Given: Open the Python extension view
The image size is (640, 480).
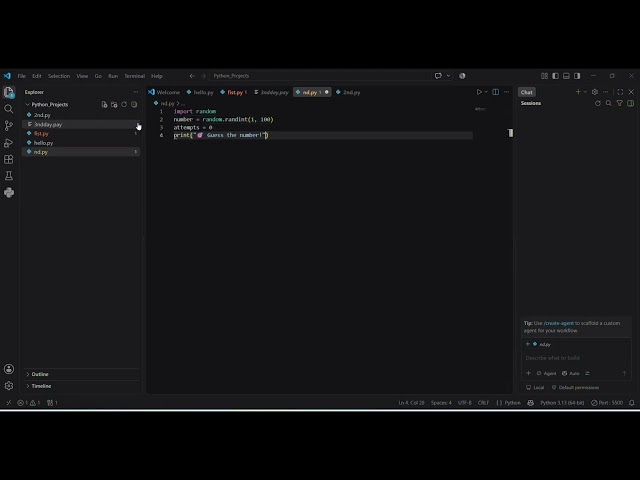Looking at the screenshot, I should pos(9,193).
